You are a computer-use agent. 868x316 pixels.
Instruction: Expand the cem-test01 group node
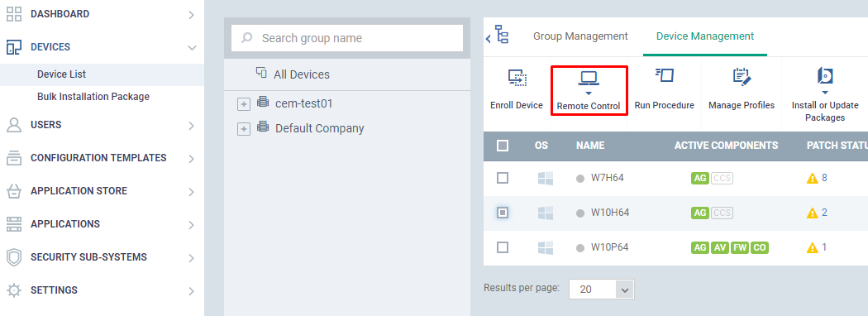click(x=244, y=103)
